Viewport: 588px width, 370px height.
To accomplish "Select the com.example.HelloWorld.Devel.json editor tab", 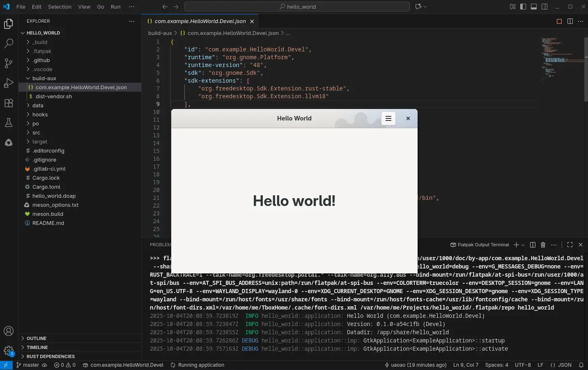I will pyautogui.click(x=201, y=21).
